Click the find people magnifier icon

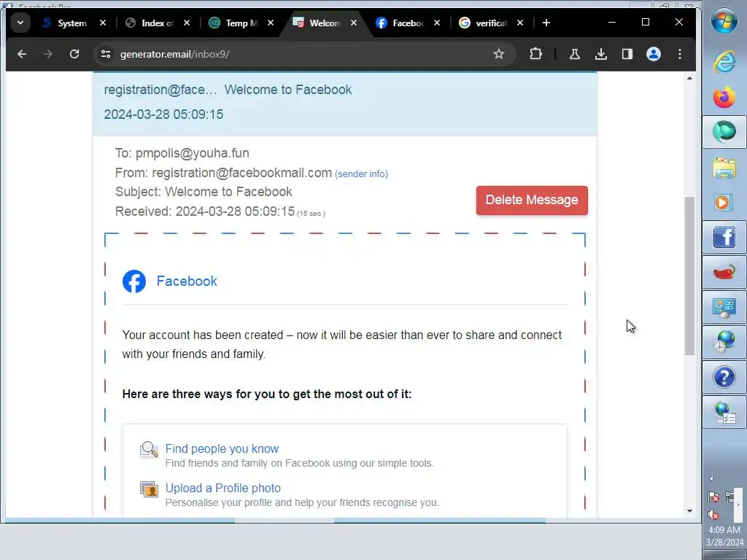coord(149,449)
